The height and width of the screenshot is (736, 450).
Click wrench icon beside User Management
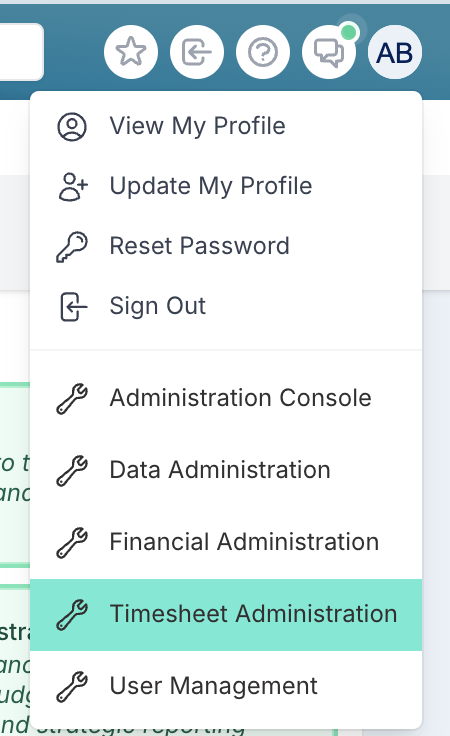tap(72, 686)
